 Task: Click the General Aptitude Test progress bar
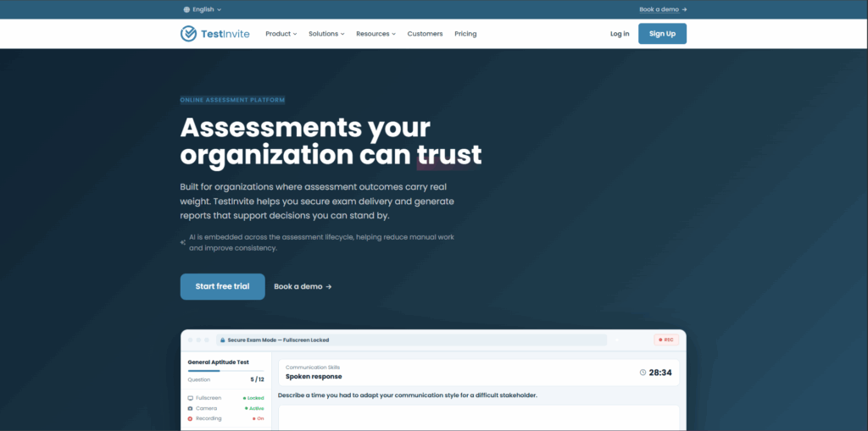(225, 371)
